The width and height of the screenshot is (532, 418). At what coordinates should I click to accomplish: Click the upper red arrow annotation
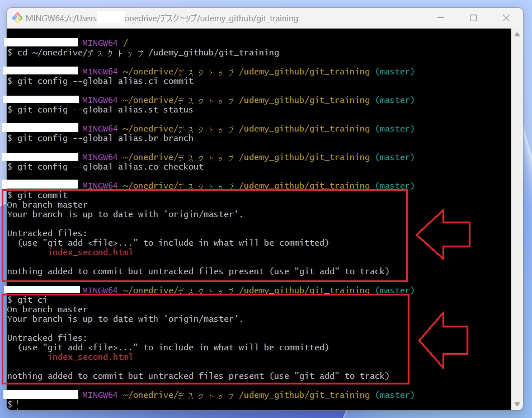[x=443, y=236]
